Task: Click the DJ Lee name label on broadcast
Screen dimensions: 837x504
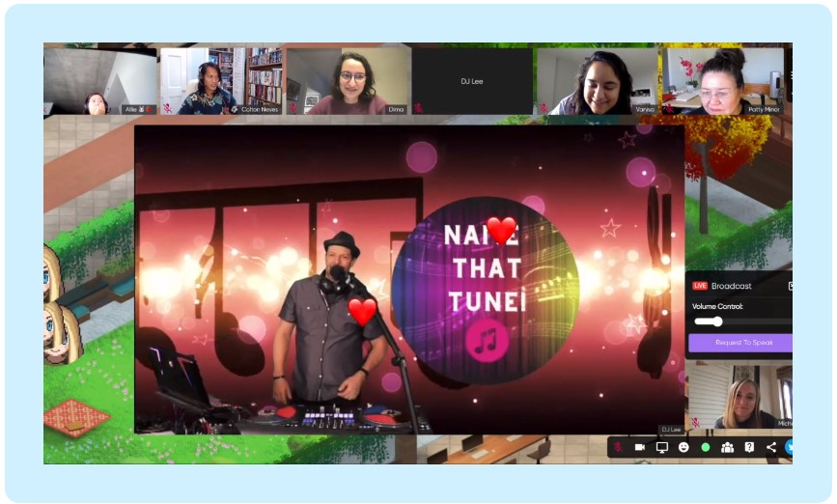Action: 670,430
